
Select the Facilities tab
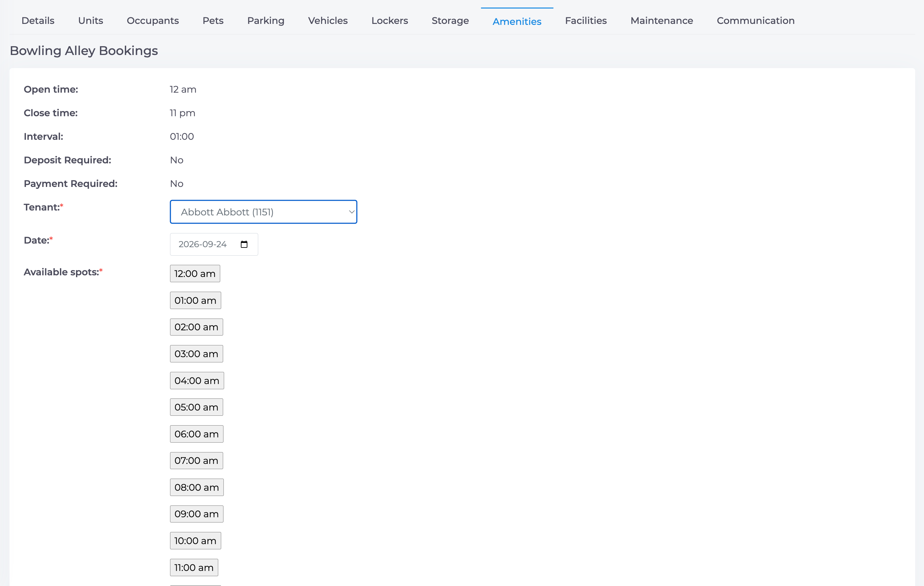[x=586, y=21]
